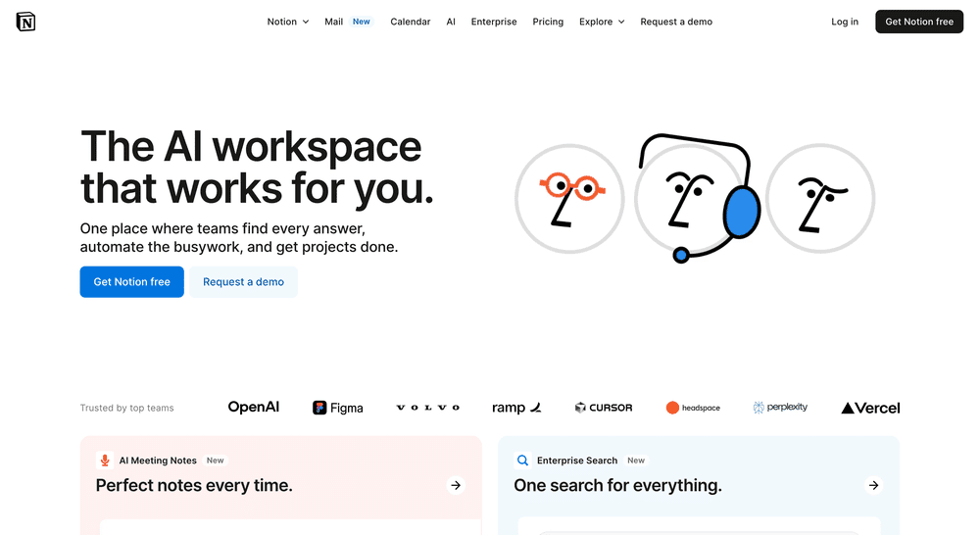The image size is (980, 535).
Task: Click Request a demo in top navigation
Action: tap(676, 22)
